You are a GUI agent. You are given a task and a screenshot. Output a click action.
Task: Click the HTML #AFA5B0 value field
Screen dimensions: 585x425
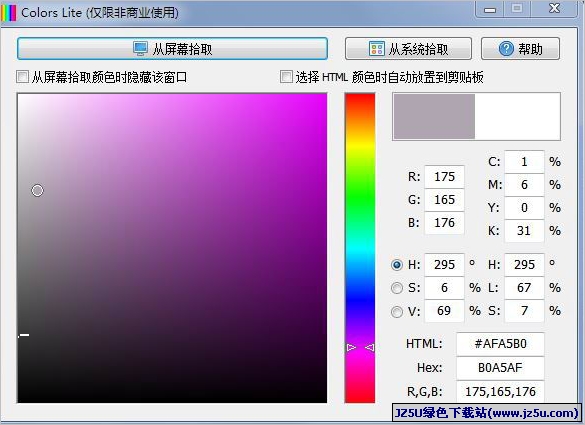pyautogui.click(x=500, y=344)
